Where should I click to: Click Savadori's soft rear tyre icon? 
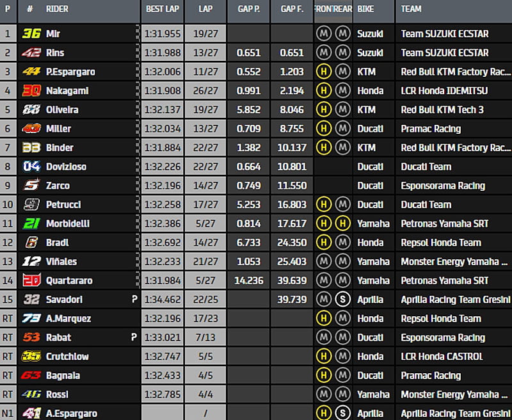[x=343, y=300]
